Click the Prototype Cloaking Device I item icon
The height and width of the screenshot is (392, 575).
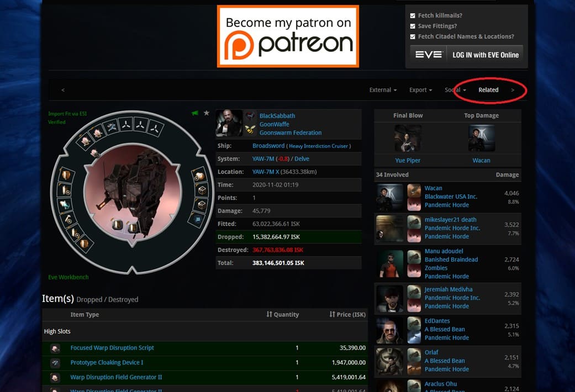55,363
